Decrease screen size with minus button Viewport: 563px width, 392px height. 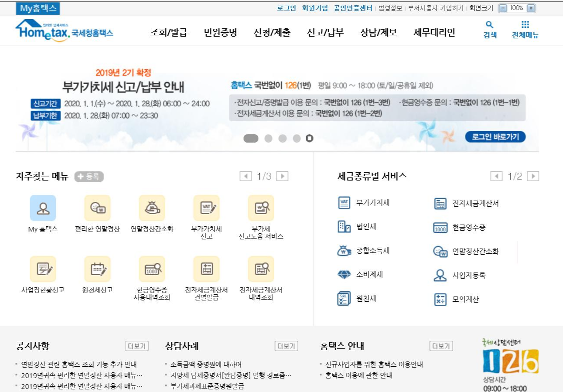click(x=503, y=8)
